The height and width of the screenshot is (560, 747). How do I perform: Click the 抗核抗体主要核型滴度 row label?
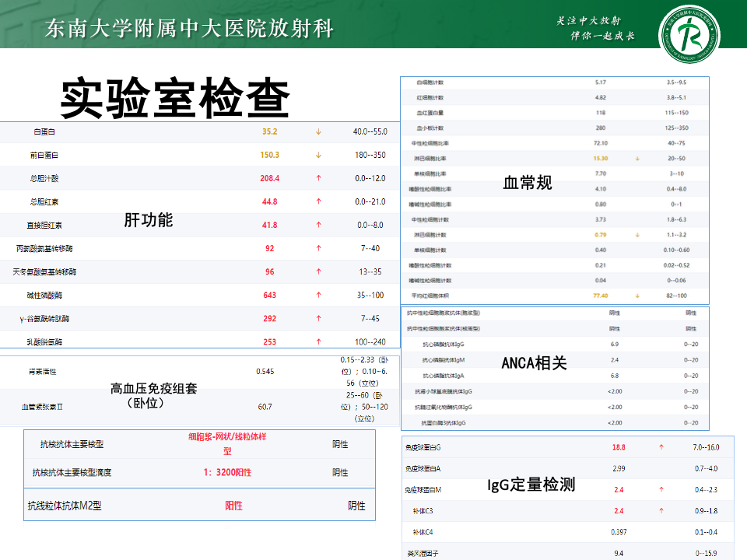(x=72, y=472)
